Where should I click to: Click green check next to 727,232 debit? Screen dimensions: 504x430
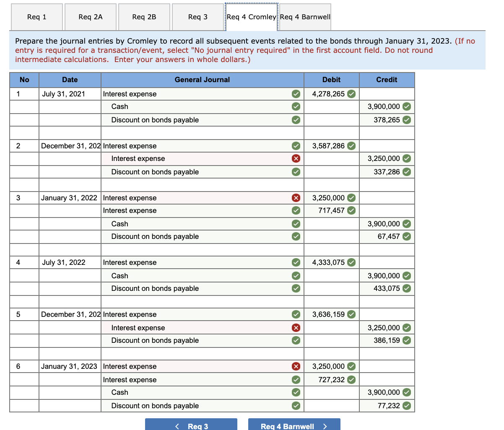[x=351, y=380]
